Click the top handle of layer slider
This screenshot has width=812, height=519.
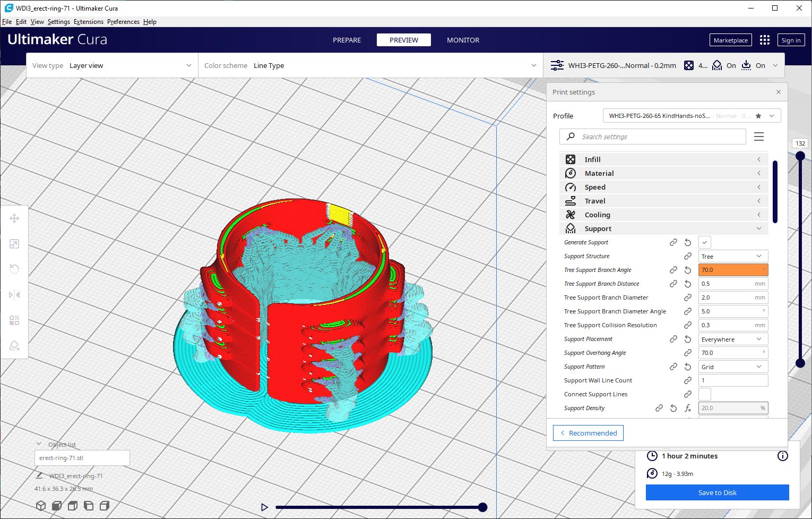coord(800,156)
